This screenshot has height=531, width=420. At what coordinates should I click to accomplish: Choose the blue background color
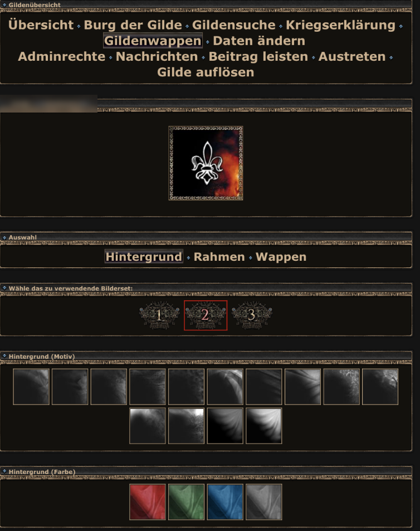225,502
